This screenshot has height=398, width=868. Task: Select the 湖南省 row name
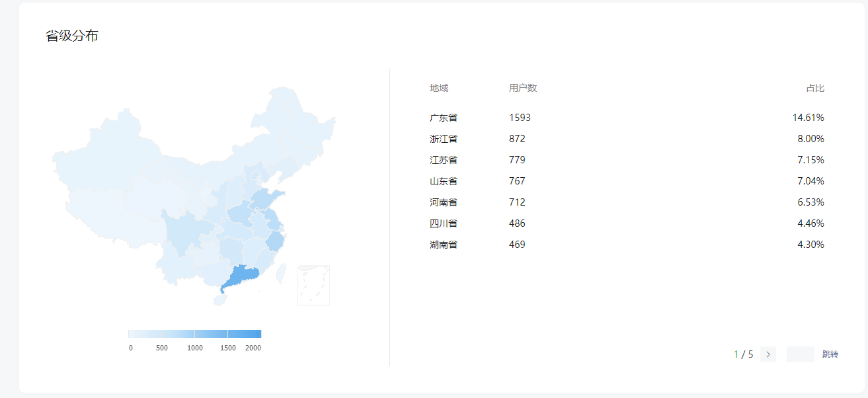[444, 245]
